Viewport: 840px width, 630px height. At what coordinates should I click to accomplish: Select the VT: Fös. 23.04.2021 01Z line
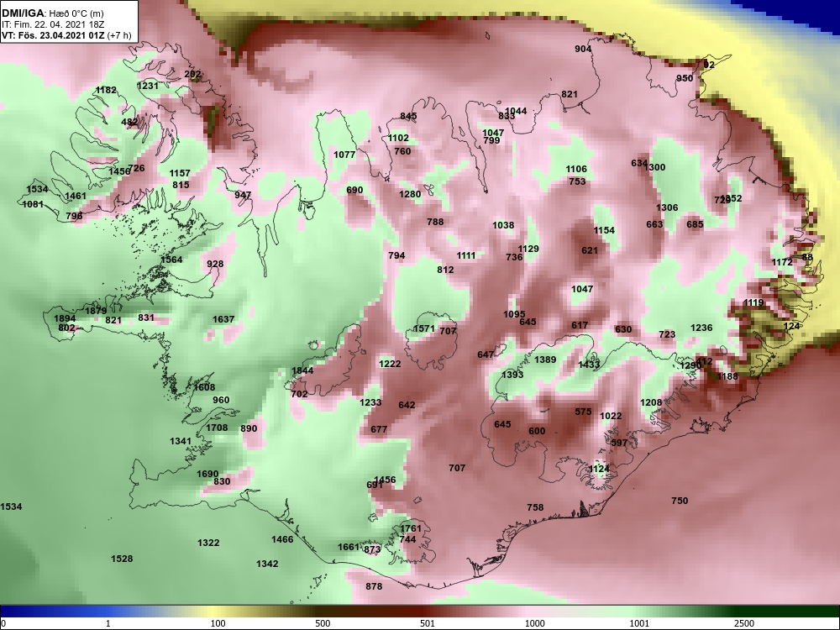(x=66, y=35)
